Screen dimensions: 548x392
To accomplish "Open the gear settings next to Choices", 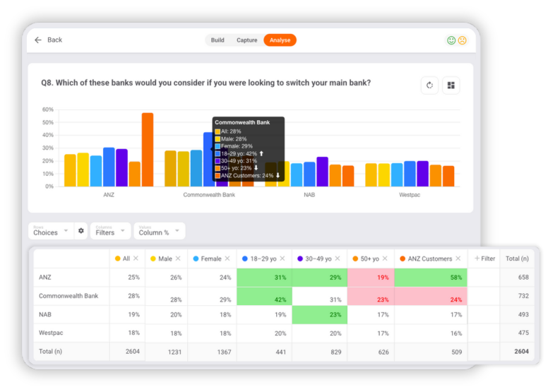I will (x=81, y=231).
